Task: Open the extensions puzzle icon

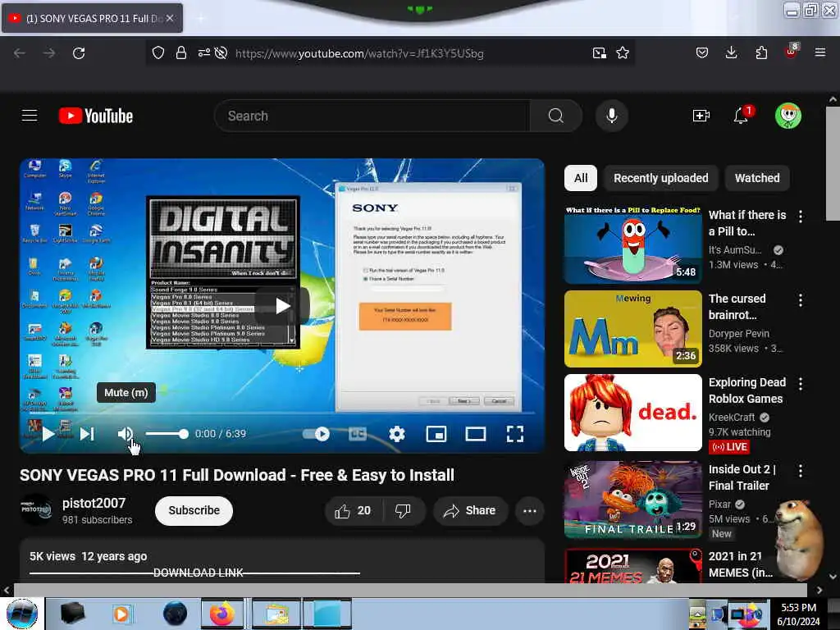Action: tap(761, 53)
